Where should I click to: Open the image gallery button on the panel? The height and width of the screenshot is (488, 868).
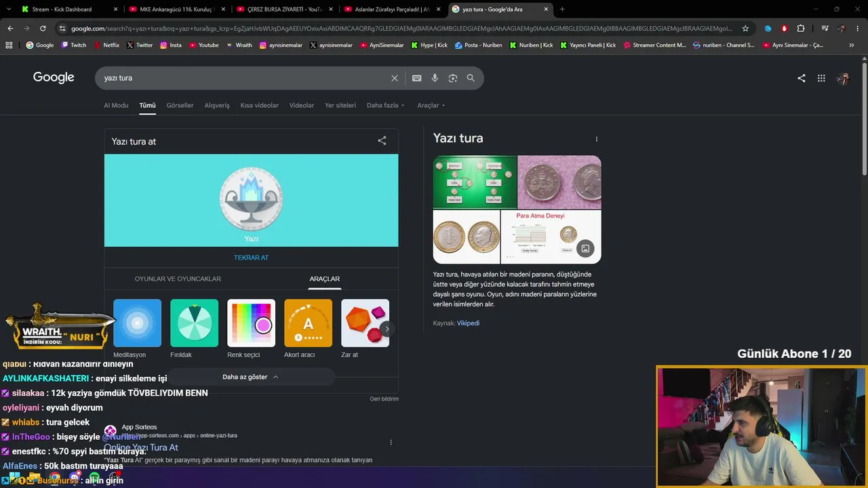[585, 249]
